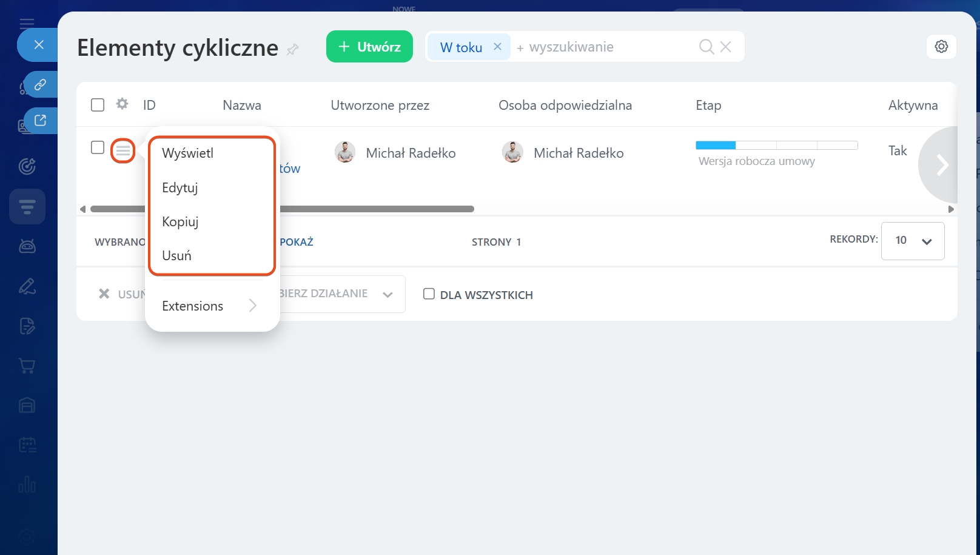Viewport: 980px width, 555px height.
Task: Select the highlighted funnel icon in sidebar
Action: point(27,207)
